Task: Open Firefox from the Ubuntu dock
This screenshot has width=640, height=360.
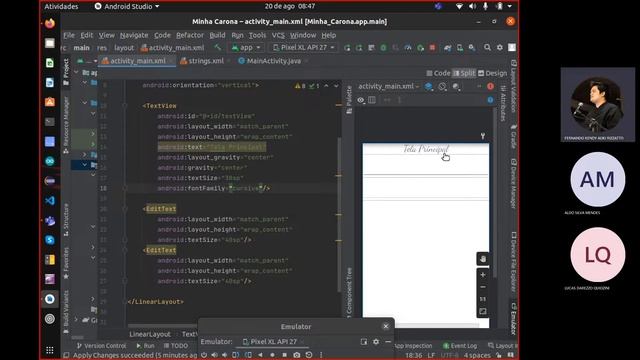Action: (x=50, y=23)
